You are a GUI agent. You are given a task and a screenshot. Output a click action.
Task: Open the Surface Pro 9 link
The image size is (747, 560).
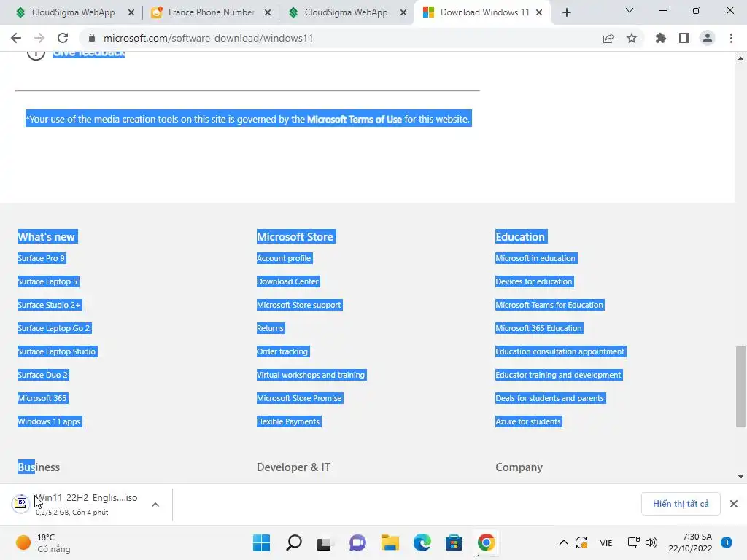coord(42,258)
